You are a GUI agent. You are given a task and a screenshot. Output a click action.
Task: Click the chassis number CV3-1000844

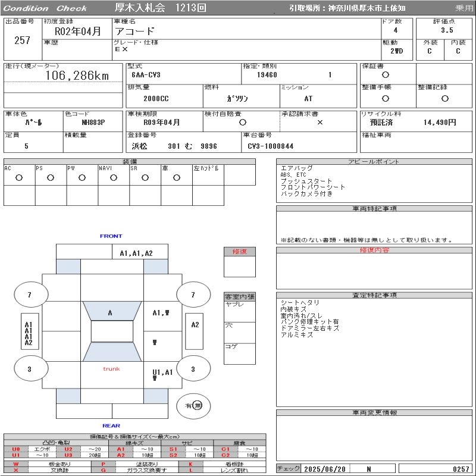[x=271, y=146]
